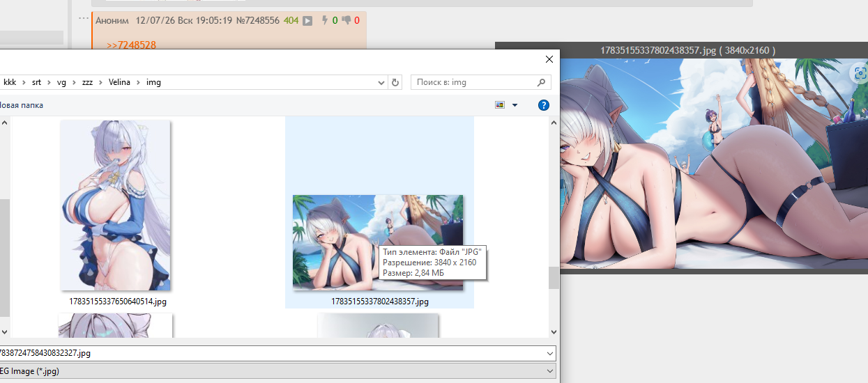Click the 'Аноним' poster name
This screenshot has height=383, width=868.
[112, 20]
